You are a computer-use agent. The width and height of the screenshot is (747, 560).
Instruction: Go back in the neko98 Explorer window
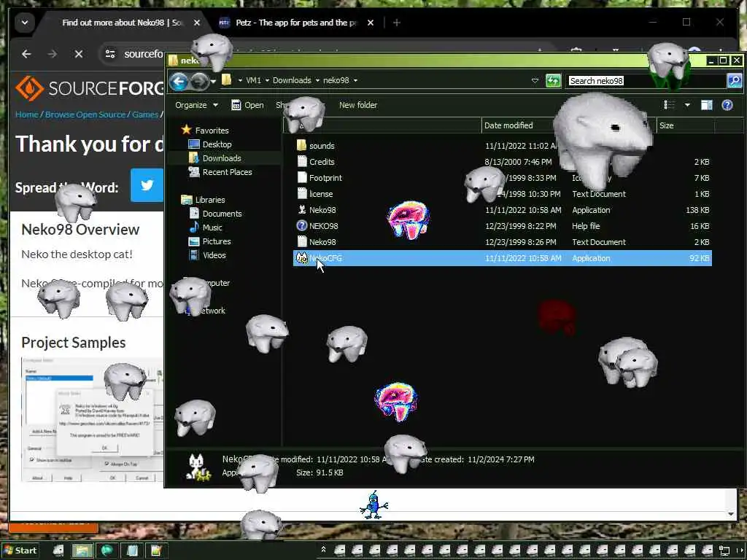pyautogui.click(x=179, y=82)
